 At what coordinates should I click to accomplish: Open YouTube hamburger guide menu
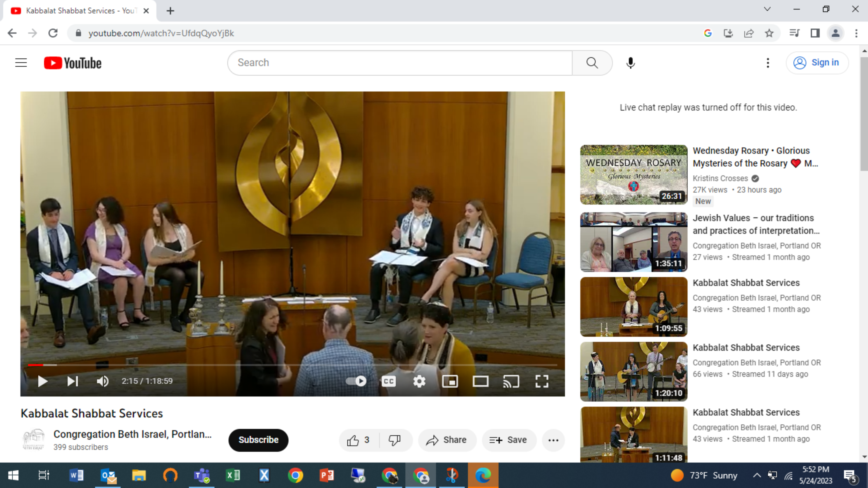21,63
